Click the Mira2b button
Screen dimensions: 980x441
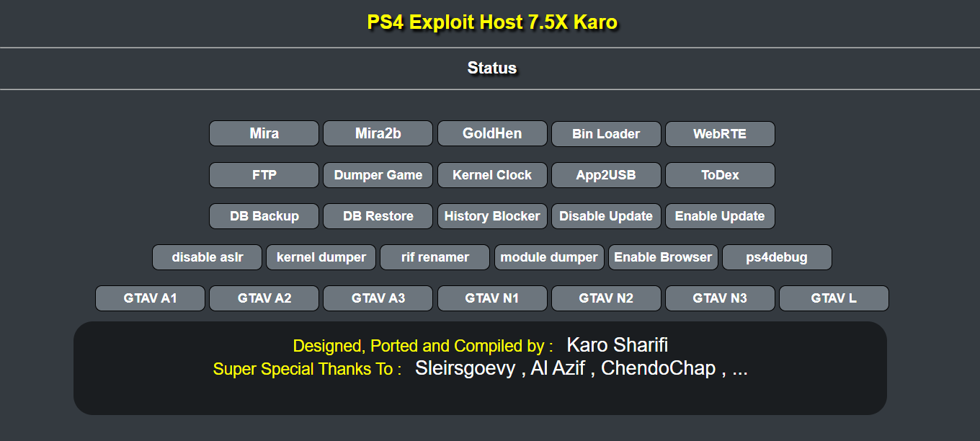click(x=378, y=133)
